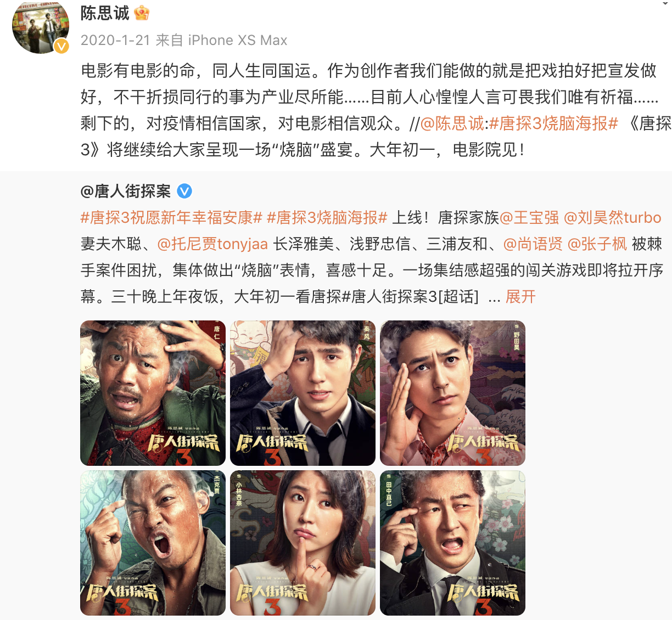This screenshot has height=620, width=672.
Task: Open the @刘昊然turbo mention
Action: (613, 218)
